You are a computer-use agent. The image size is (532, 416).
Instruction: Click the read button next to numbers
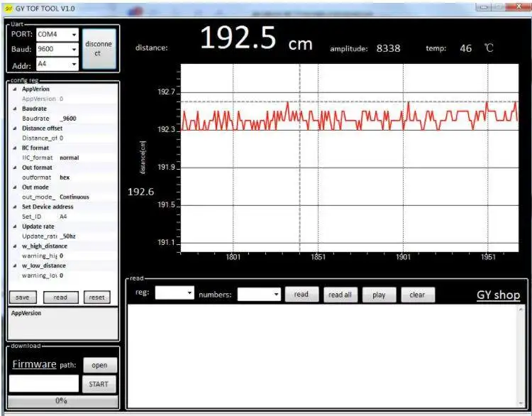[x=301, y=295]
